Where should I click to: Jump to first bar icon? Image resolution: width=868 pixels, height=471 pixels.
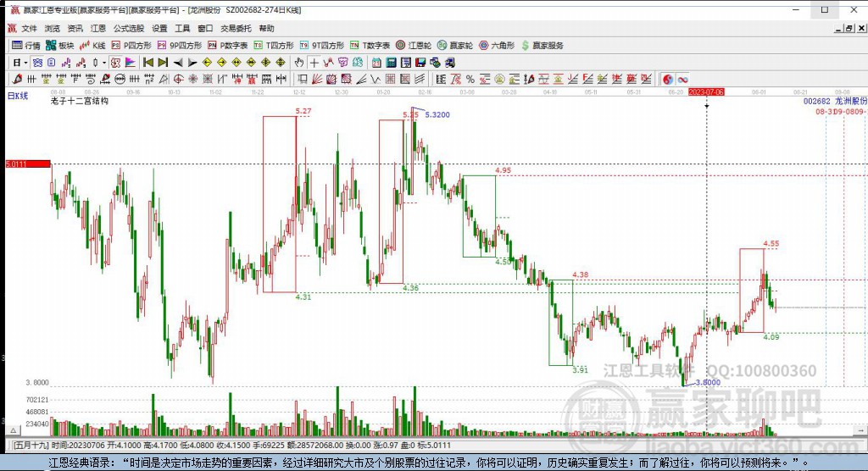147,63
